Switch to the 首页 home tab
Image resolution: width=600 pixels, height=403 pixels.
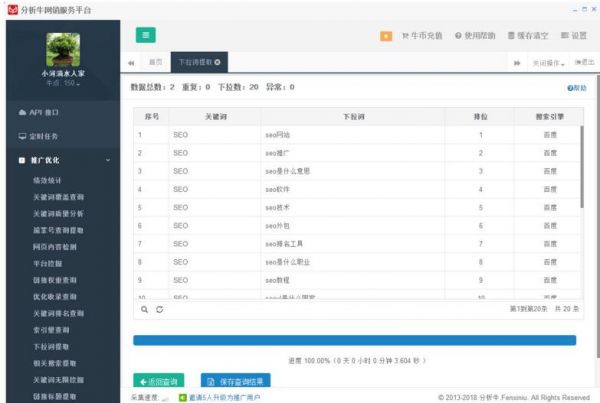click(x=154, y=62)
